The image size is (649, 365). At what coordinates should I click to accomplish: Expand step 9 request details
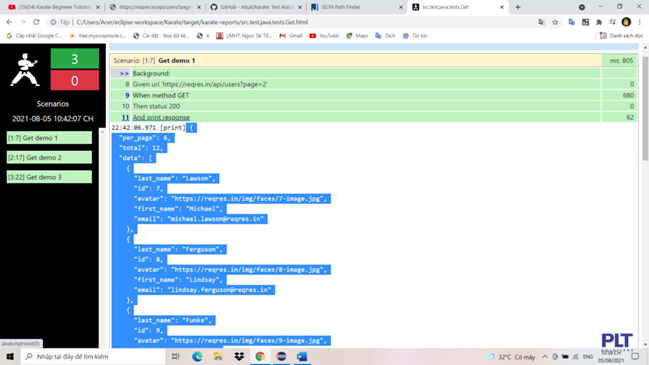pyautogui.click(x=127, y=95)
